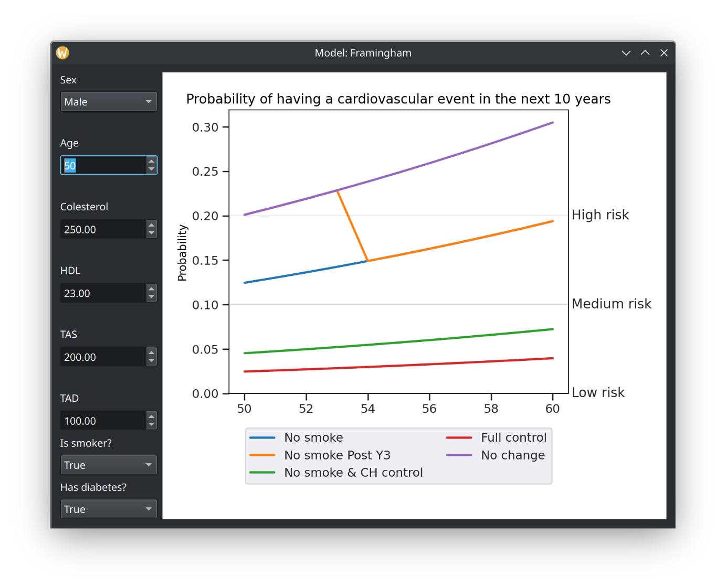Image resolution: width=726 pixels, height=588 pixels.
Task: Expand the Has diabetes dropdown
Action: click(x=109, y=509)
